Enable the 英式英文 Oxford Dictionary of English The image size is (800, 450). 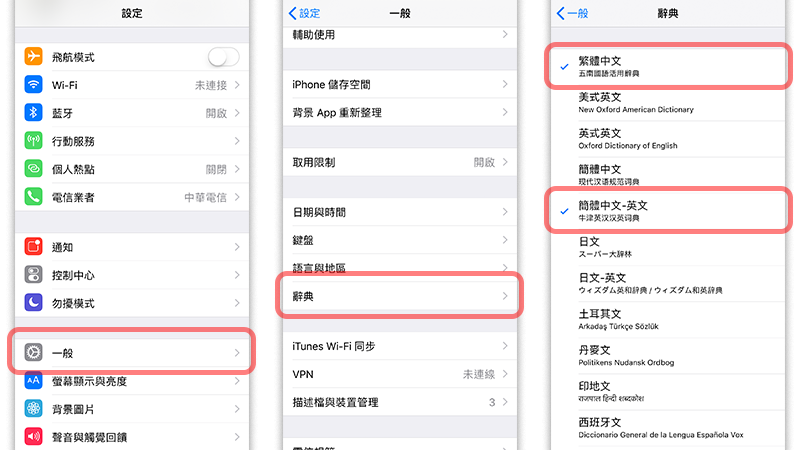(x=668, y=139)
